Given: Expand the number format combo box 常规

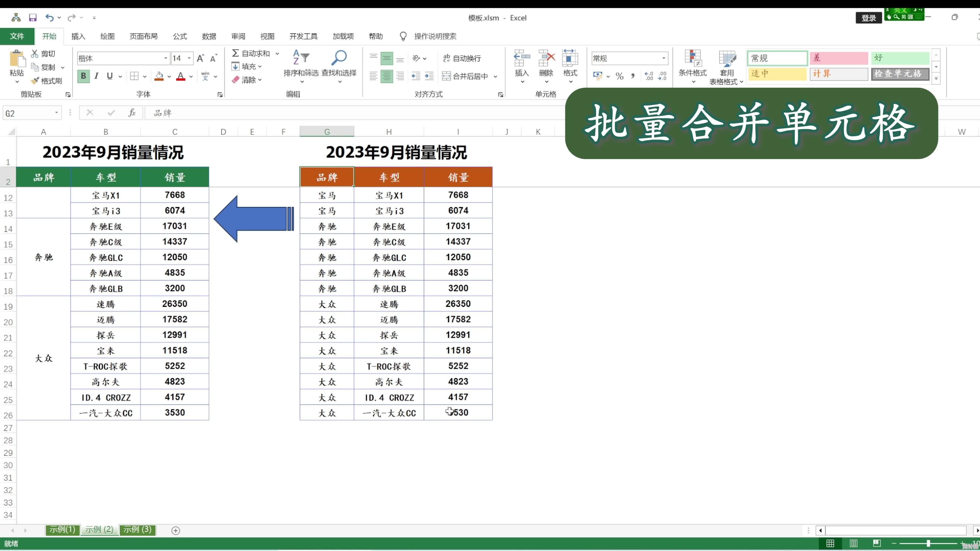Looking at the screenshot, I should pyautogui.click(x=664, y=58).
